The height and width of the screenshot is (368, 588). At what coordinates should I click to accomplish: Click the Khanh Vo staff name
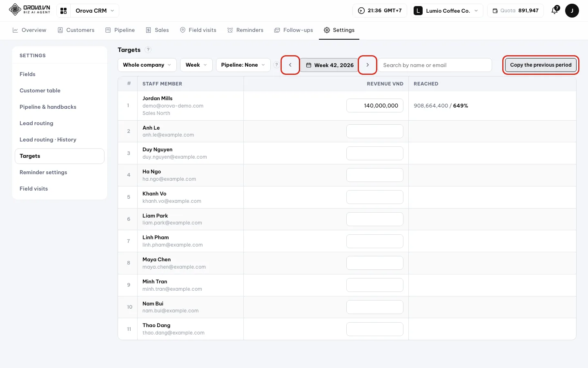(154, 194)
